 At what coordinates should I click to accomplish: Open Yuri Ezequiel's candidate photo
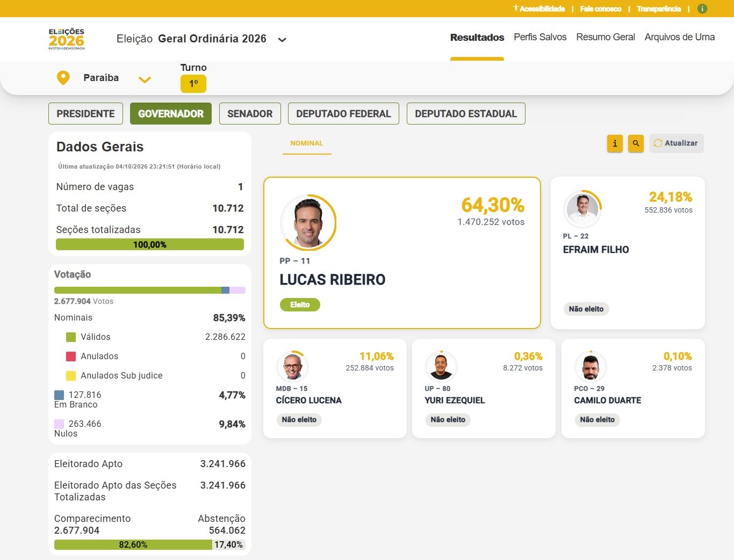coord(441,367)
